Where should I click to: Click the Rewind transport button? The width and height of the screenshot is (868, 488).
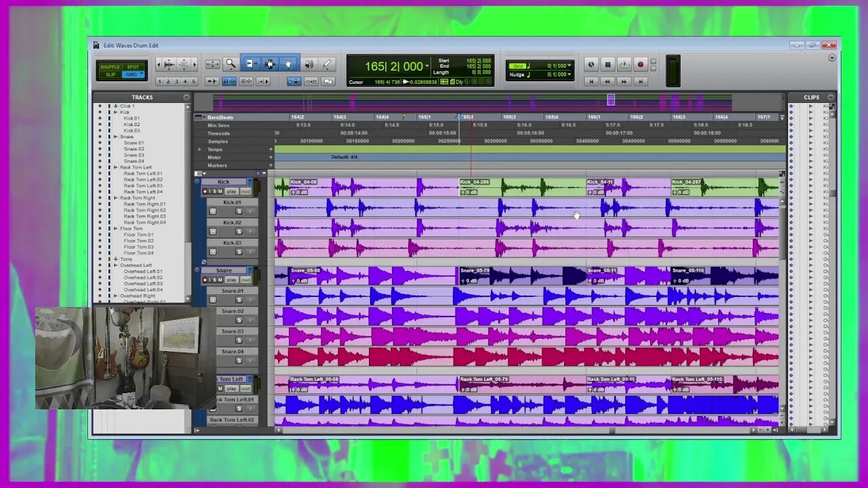pyautogui.click(x=608, y=81)
